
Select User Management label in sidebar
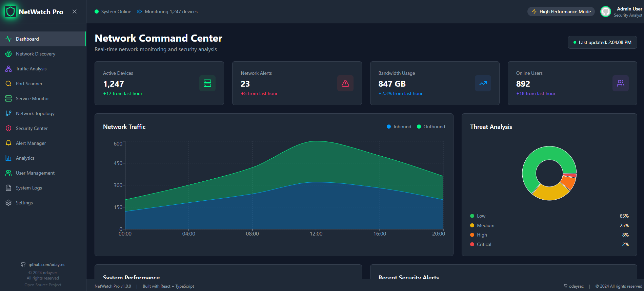(x=35, y=173)
